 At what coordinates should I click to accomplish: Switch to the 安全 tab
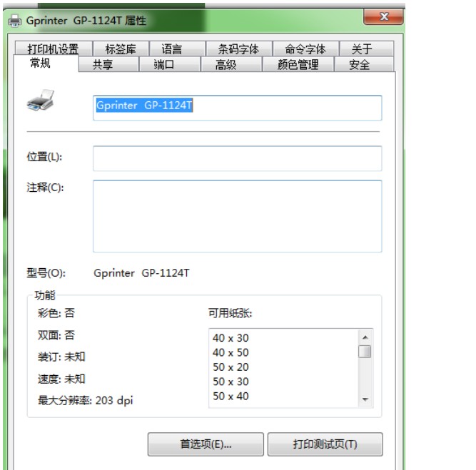364,64
